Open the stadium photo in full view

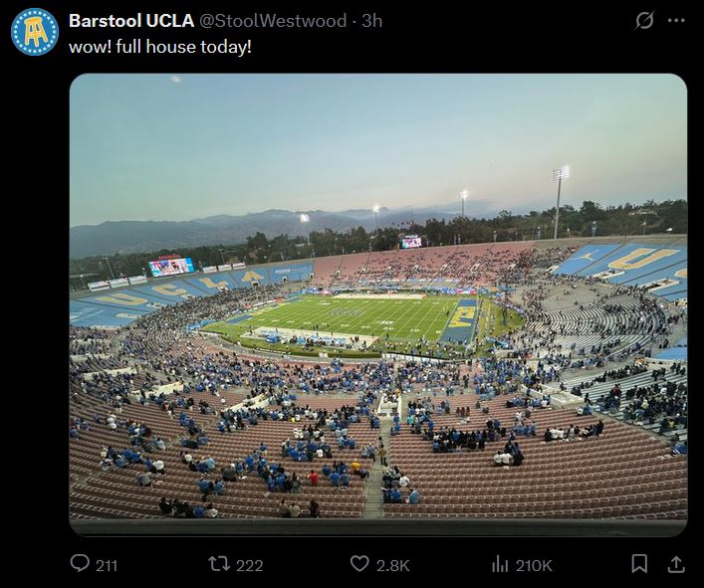point(378,398)
